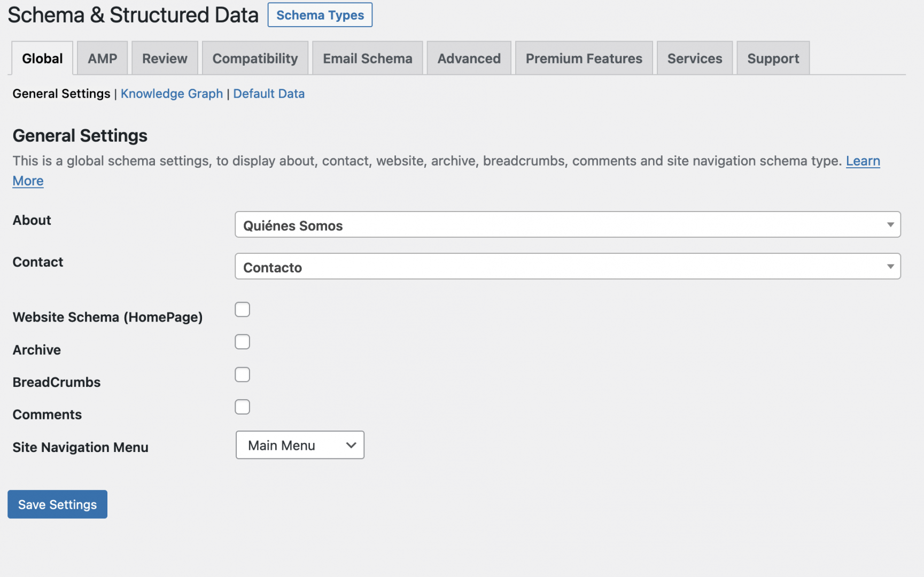Go to the Advanced tab
This screenshot has height=577, width=924.
(x=469, y=58)
